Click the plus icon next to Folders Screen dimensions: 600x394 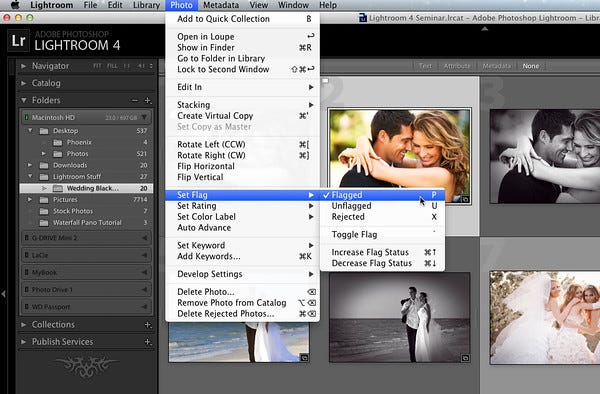click(148, 101)
